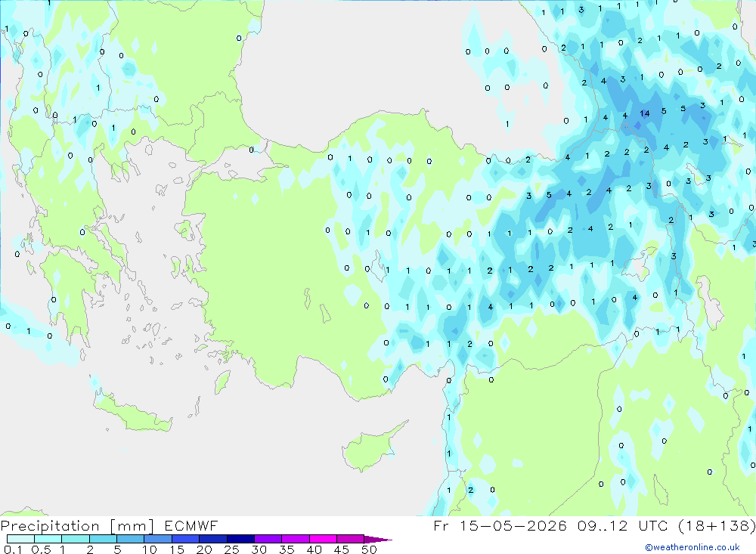Click the 10–15 mm legend color box
This screenshot has height=554, width=756.
coord(158,539)
